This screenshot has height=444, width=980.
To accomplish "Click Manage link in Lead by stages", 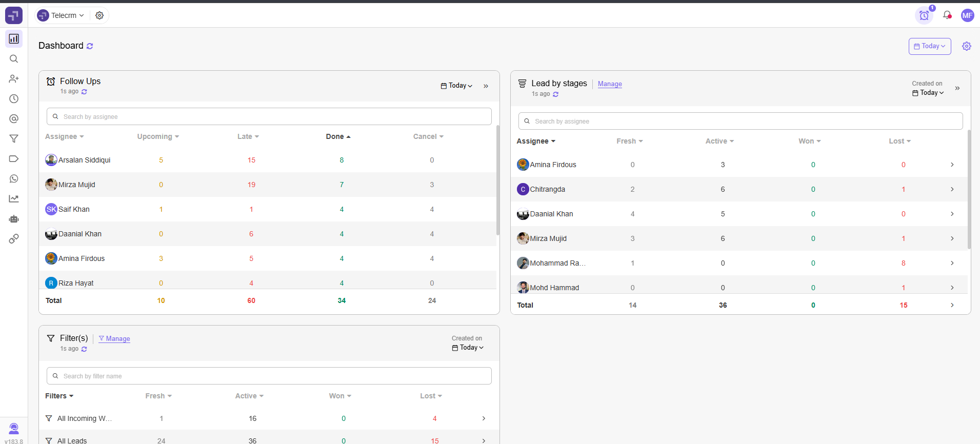I will click(610, 84).
